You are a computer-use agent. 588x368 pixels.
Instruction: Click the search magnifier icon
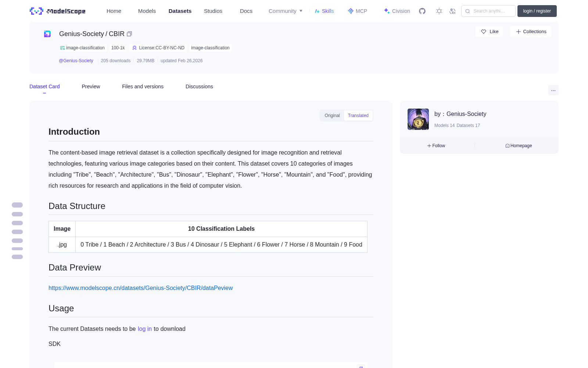click(467, 11)
